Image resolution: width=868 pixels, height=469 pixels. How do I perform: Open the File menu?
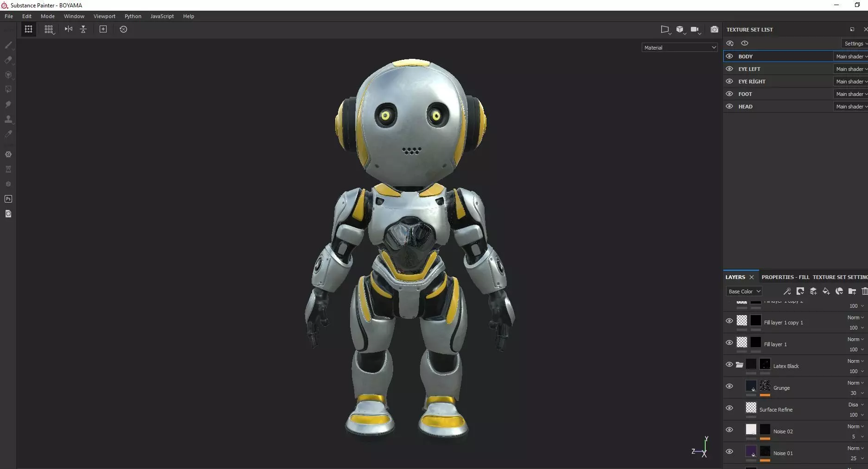point(9,16)
